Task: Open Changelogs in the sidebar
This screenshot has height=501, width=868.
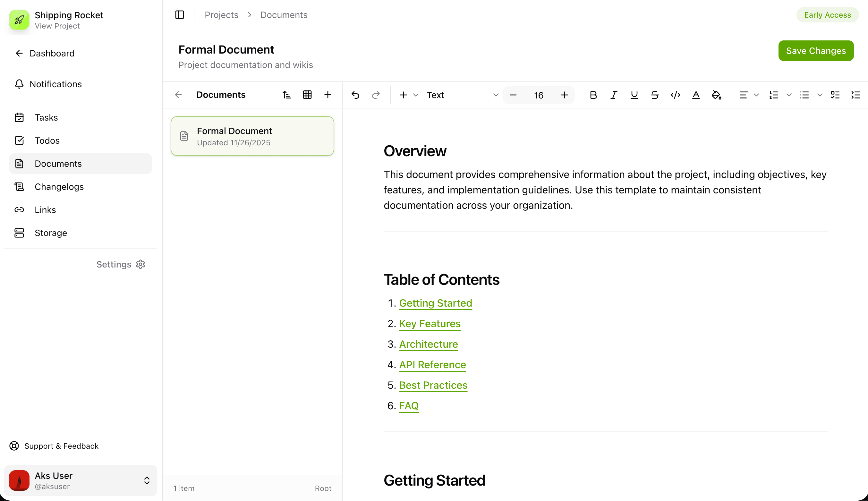Action: point(59,187)
